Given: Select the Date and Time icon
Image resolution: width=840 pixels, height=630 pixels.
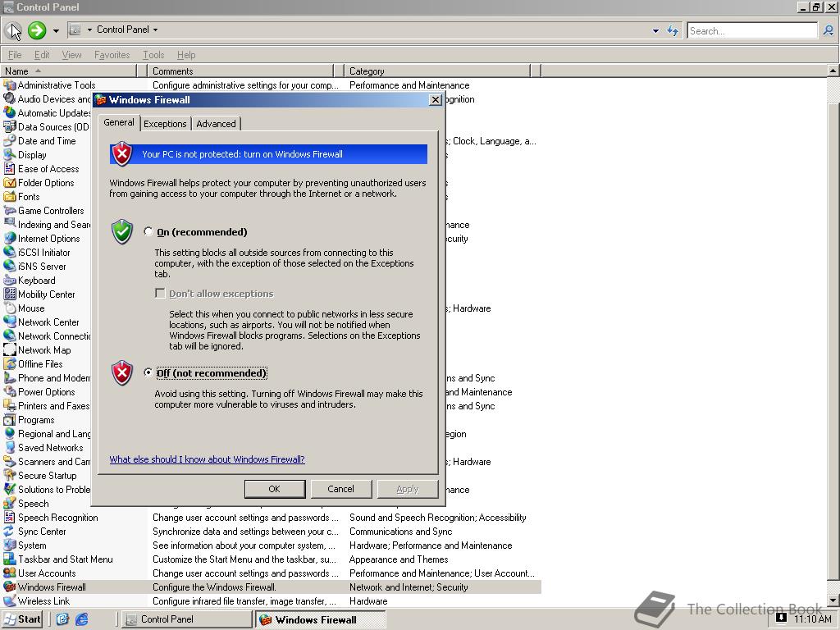Looking at the screenshot, I should coord(10,140).
